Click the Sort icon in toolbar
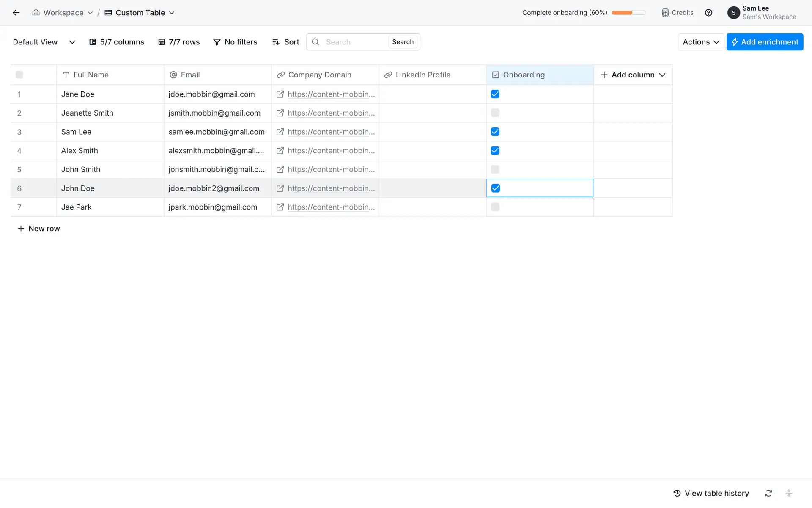The image size is (812, 508). [x=276, y=42]
